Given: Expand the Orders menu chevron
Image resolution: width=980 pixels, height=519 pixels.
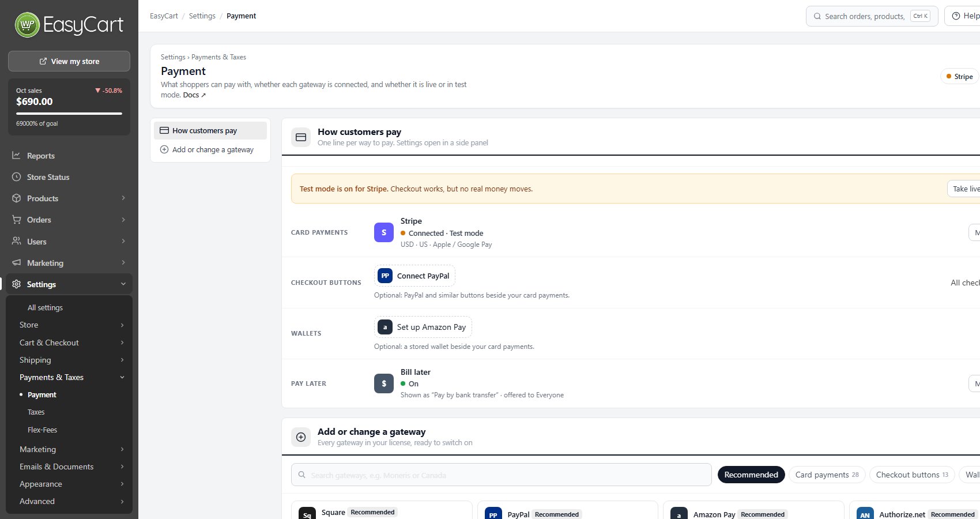Looking at the screenshot, I should pos(123,219).
